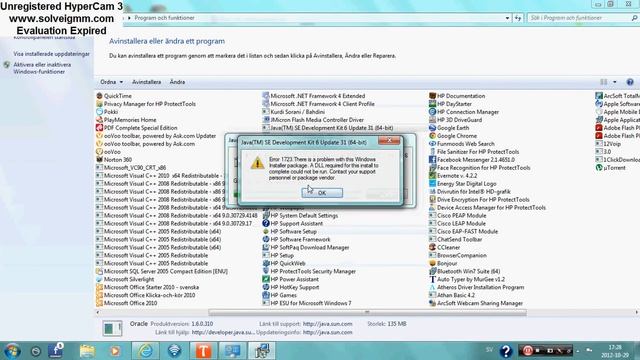The width and height of the screenshot is (640, 360).
Task: Select the Bonjour icon
Action: (x=432, y=263)
